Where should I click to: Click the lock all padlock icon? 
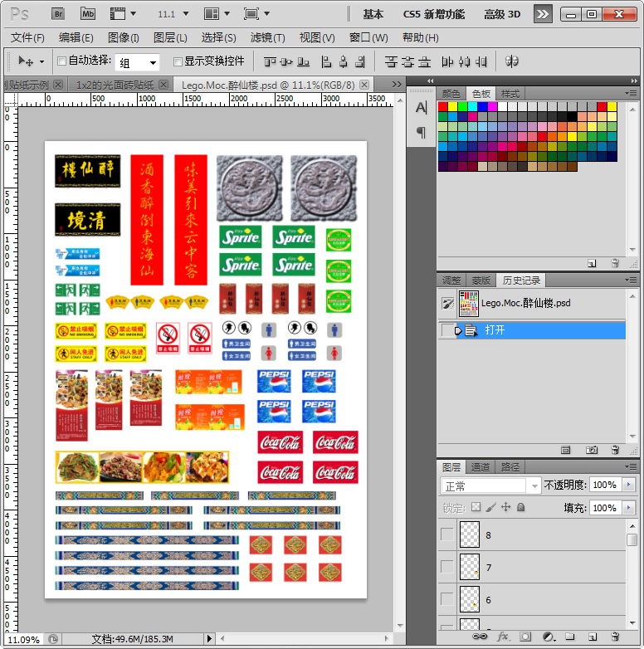pyautogui.click(x=520, y=507)
